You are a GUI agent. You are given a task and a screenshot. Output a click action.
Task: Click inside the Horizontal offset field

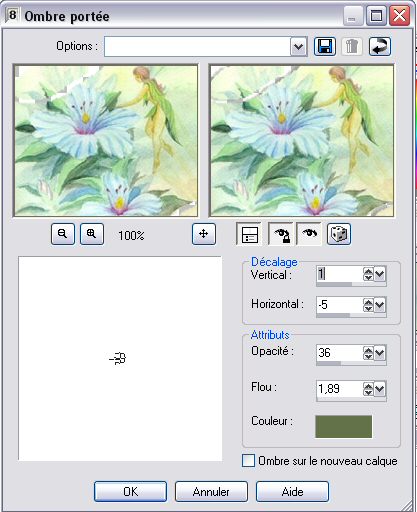[x=339, y=305]
